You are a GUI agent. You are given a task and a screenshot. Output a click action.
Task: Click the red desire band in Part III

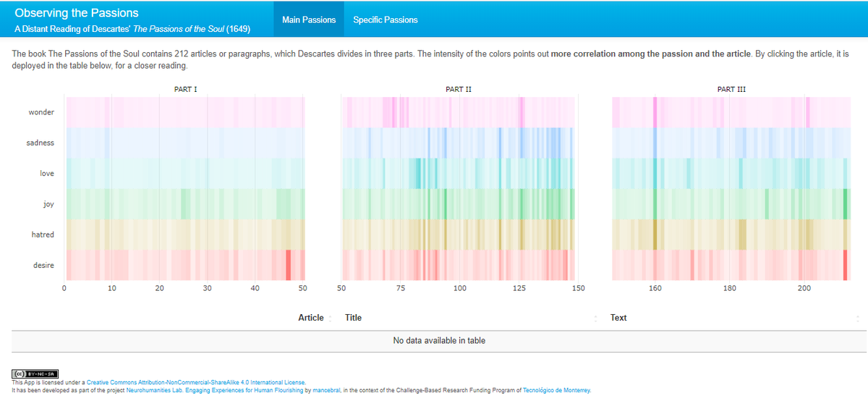tap(731, 265)
